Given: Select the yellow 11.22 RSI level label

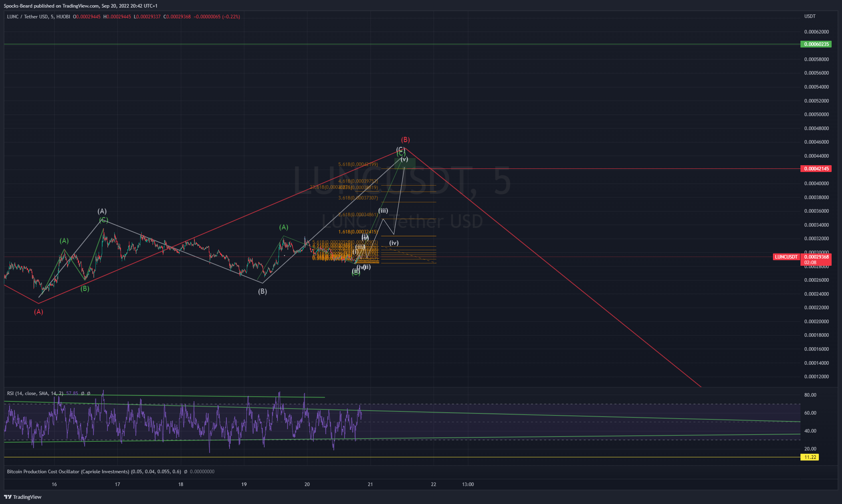Looking at the screenshot, I should pyautogui.click(x=810, y=457).
